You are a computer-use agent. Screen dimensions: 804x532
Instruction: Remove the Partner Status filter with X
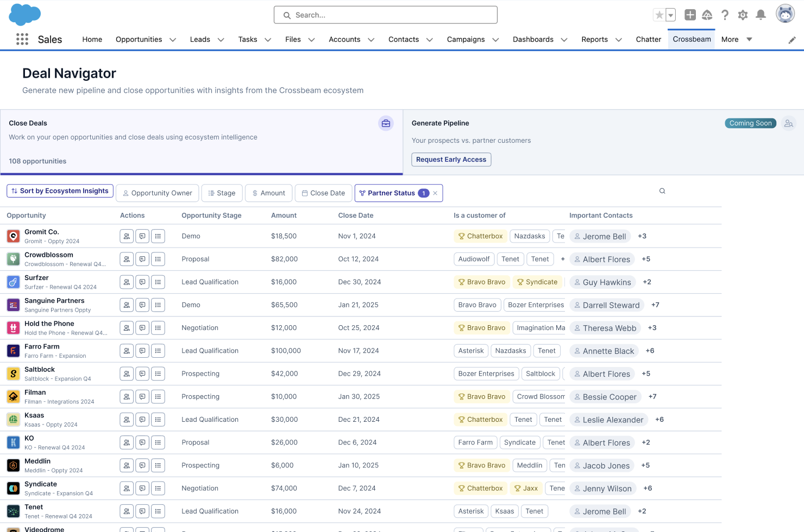pyautogui.click(x=435, y=193)
